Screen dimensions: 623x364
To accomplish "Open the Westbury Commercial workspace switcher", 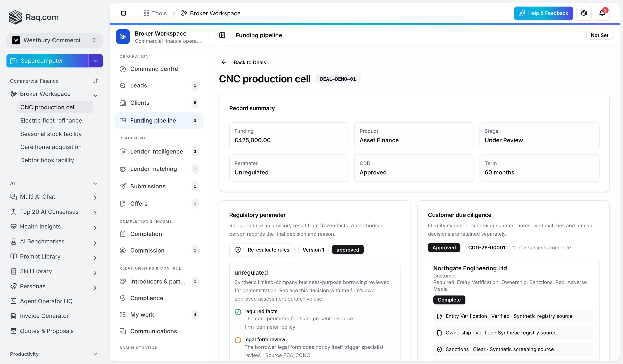I will click(x=55, y=40).
